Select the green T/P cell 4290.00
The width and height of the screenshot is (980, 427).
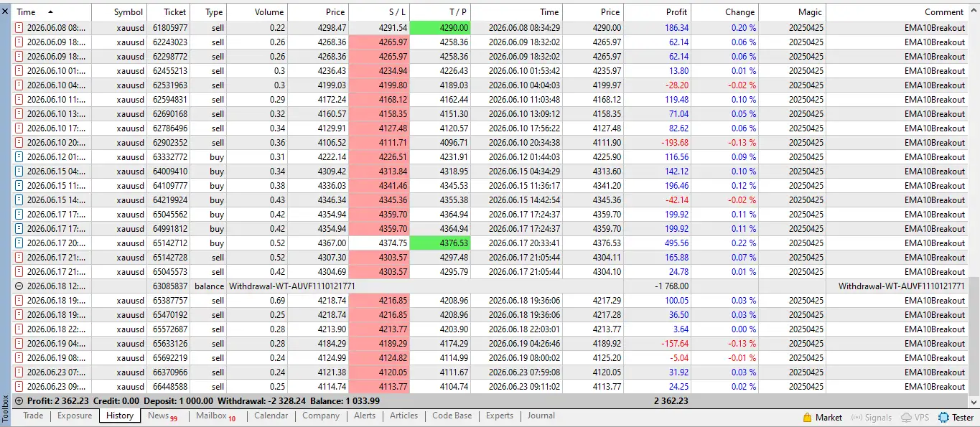pyautogui.click(x=440, y=28)
